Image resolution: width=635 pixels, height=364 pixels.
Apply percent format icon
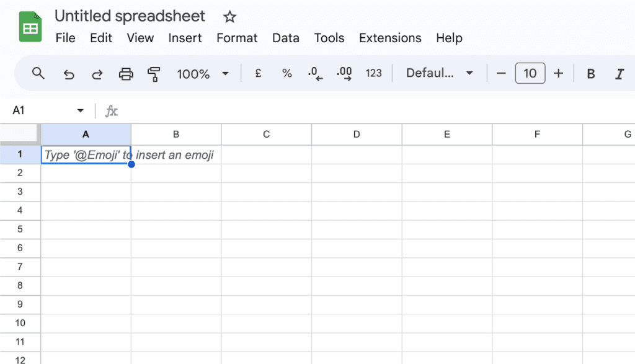(286, 73)
